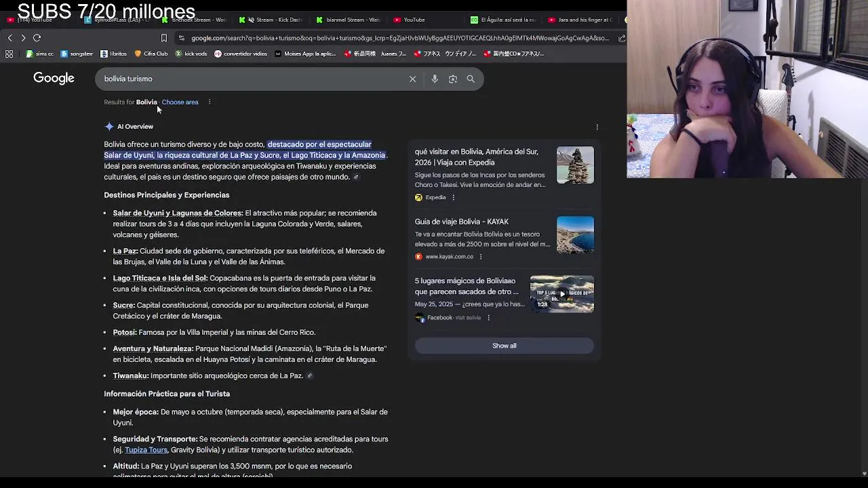Open site settings icon beside the URL

click(x=181, y=38)
